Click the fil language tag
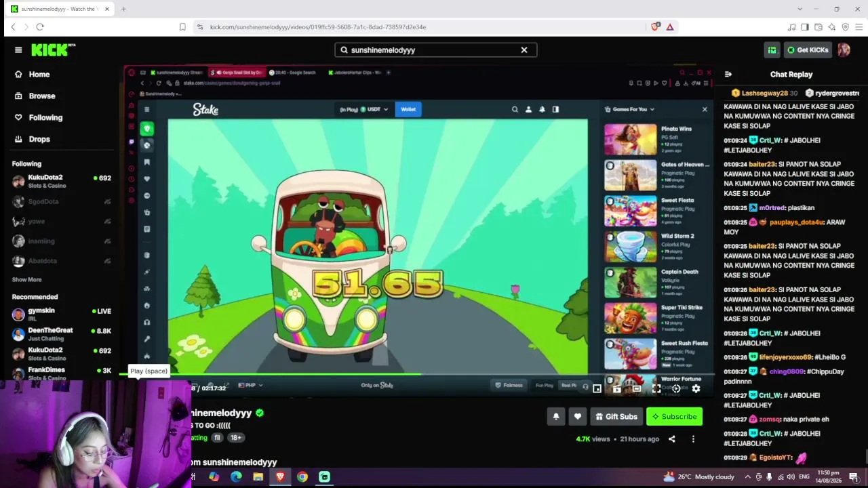This screenshot has height=488, width=868. pyautogui.click(x=217, y=438)
